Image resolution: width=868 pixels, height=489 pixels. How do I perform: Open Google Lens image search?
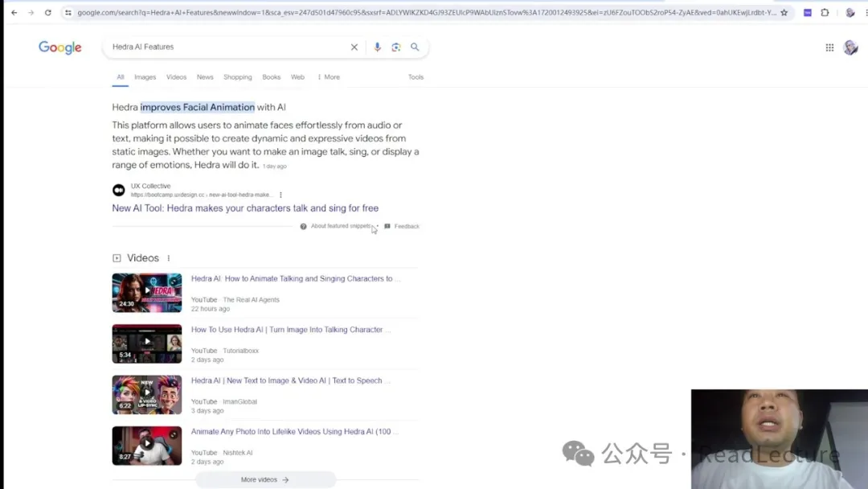(395, 47)
